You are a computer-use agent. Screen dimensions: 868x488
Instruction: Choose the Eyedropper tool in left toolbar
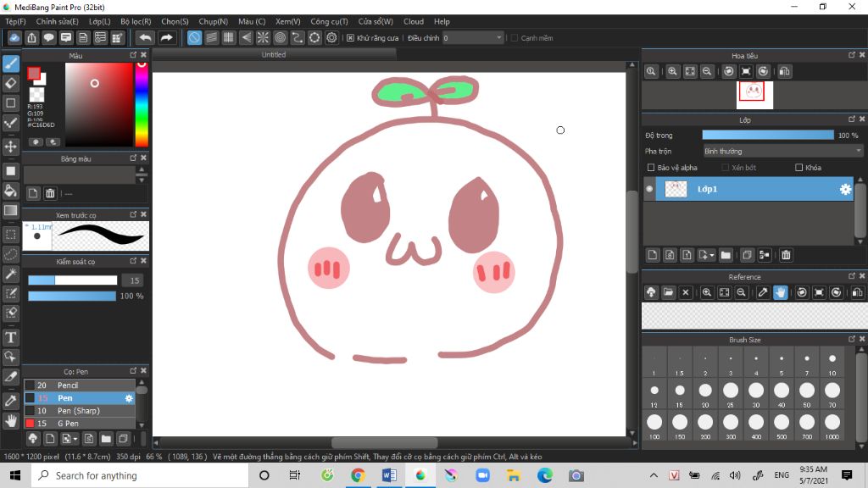pyautogui.click(x=11, y=400)
